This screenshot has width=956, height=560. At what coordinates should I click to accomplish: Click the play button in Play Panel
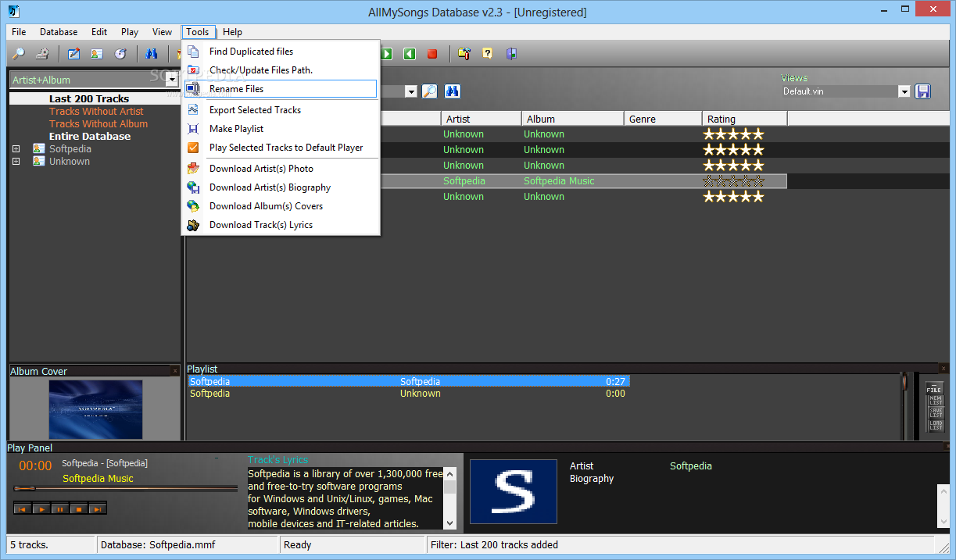click(x=41, y=508)
